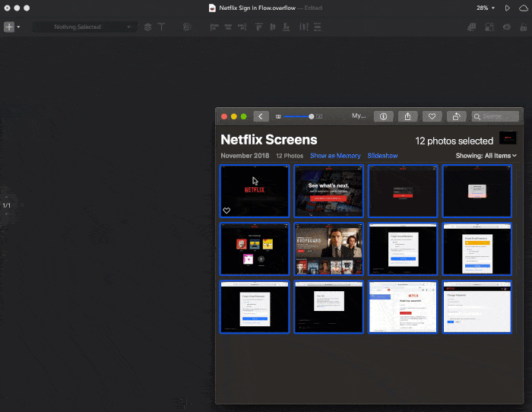The image size is (532, 412).
Task: Select the dark sign-in form photo thumbnail
Action: coord(403,191)
